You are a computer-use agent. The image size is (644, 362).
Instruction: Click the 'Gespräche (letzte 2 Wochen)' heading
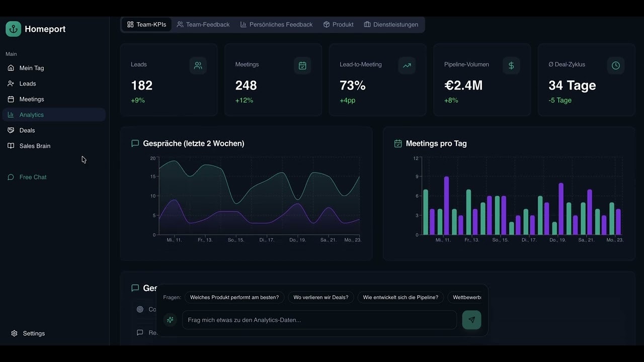pyautogui.click(x=194, y=143)
